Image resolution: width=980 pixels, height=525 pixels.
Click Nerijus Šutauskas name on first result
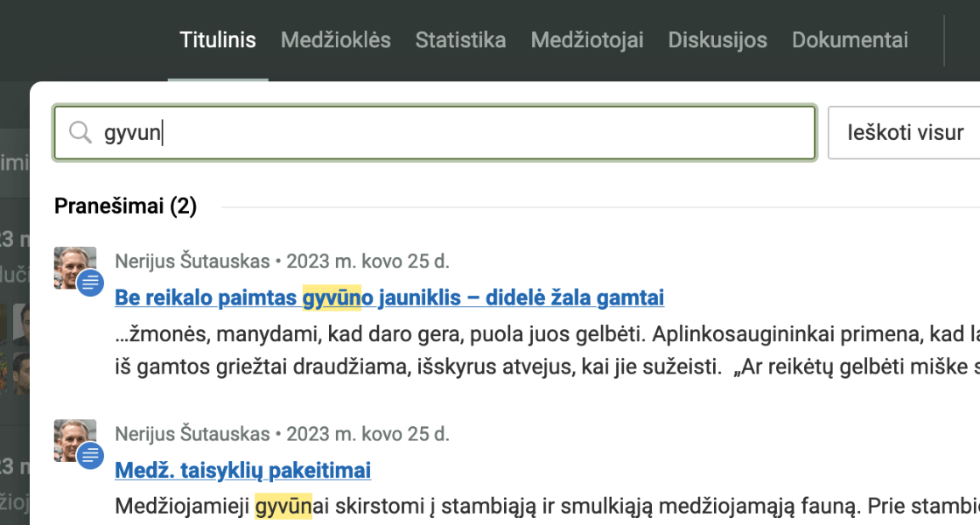(x=192, y=261)
